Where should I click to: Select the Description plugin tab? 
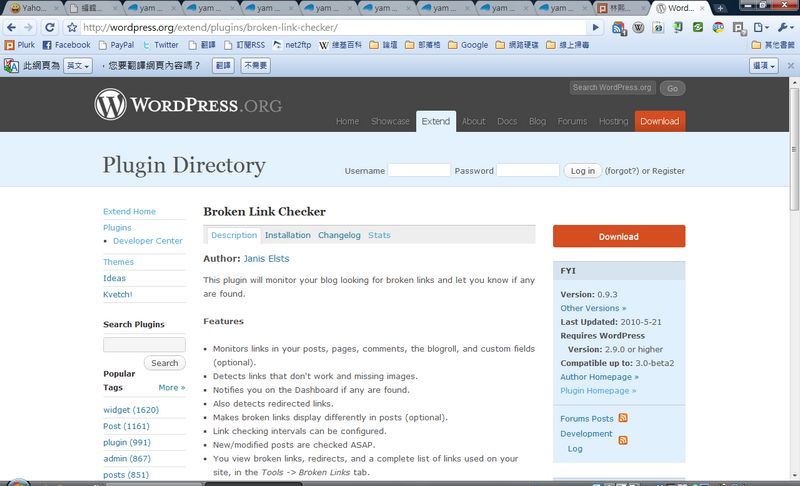click(x=234, y=235)
